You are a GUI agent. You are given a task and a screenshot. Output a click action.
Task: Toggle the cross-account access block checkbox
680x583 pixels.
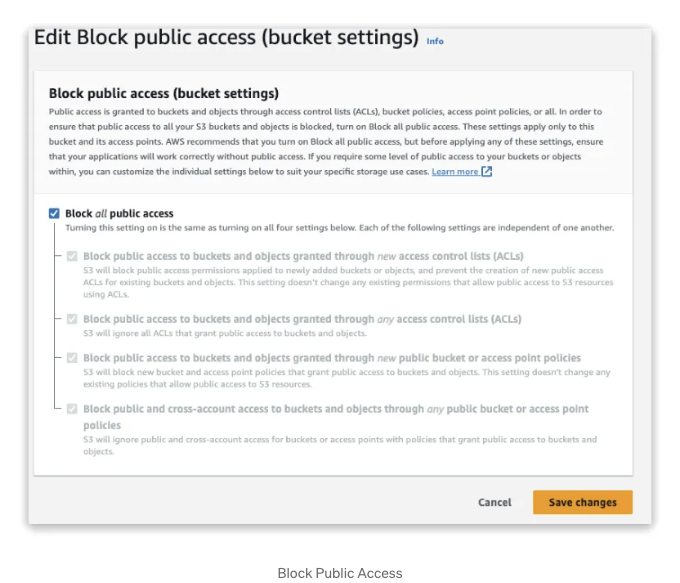[x=72, y=409]
